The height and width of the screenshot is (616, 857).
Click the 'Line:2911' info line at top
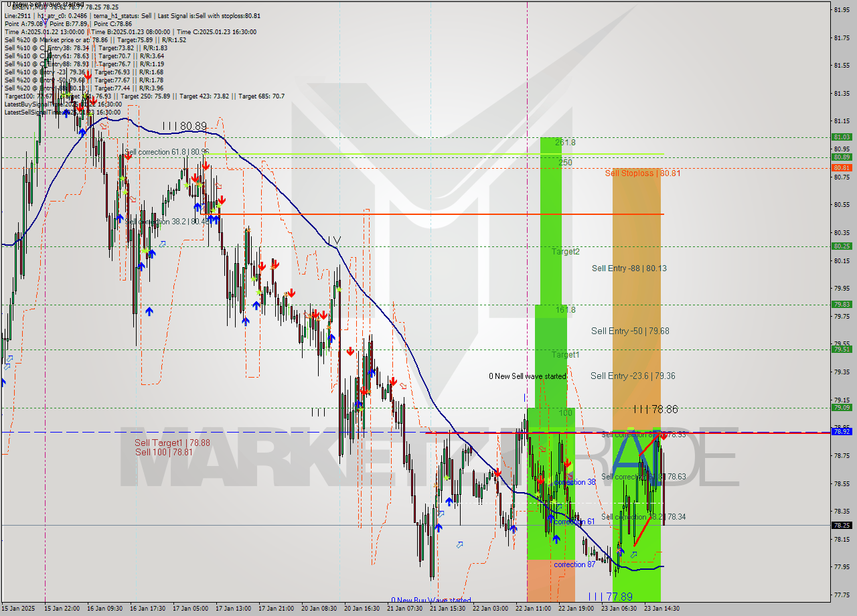point(133,16)
